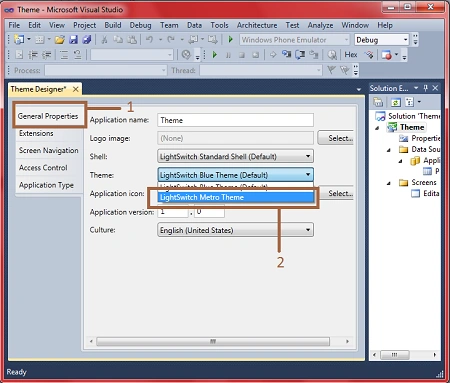Collapse the Theme project node
Screen dimensions: 450x383
tap(377, 128)
